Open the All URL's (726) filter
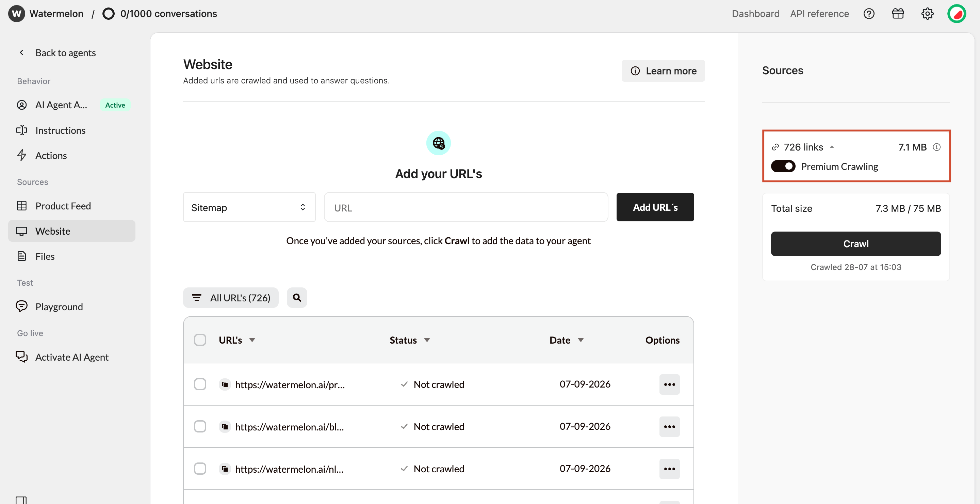 click(231, 298)
